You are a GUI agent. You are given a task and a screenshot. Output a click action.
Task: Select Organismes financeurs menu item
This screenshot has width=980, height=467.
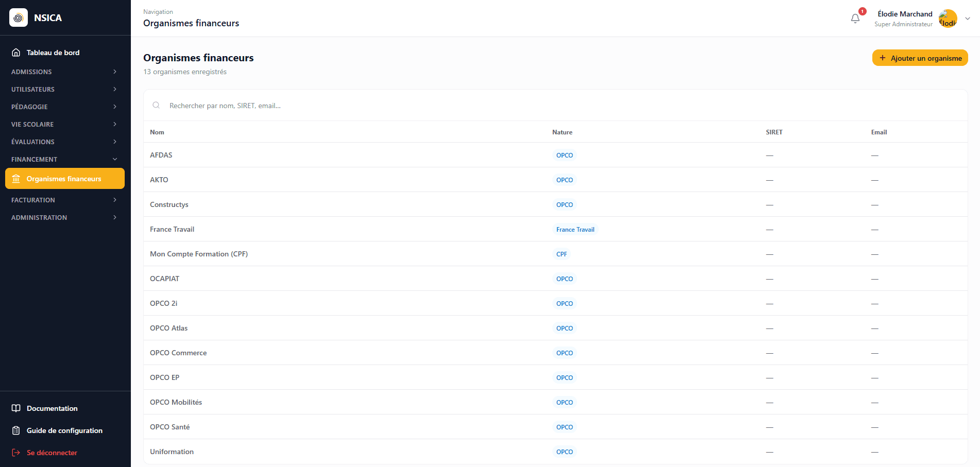click(x=65, y=179)
